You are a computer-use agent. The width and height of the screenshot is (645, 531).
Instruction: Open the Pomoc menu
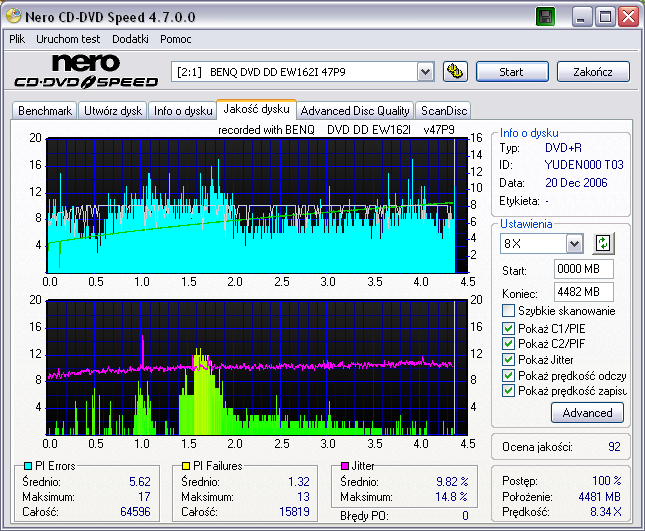click(x=176, y=39)
